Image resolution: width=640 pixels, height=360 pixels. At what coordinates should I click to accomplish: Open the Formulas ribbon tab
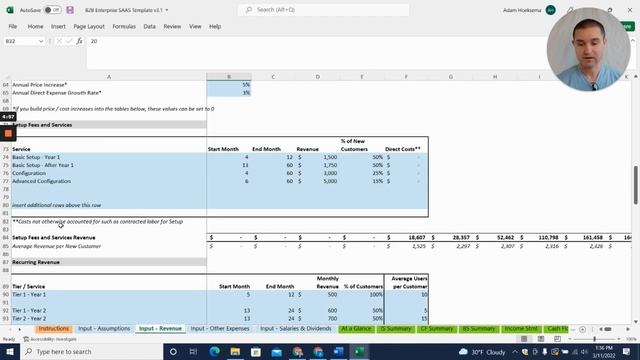(124, 27)
